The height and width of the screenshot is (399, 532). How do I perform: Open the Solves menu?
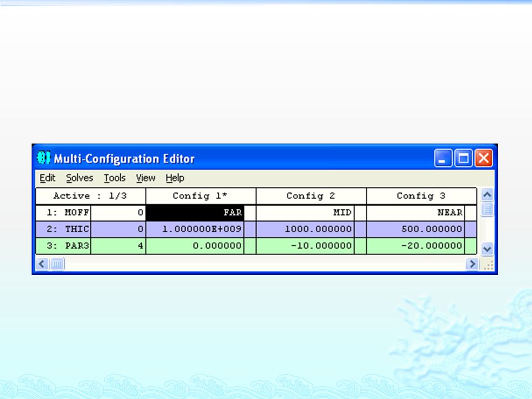click(x=79, y=178)
